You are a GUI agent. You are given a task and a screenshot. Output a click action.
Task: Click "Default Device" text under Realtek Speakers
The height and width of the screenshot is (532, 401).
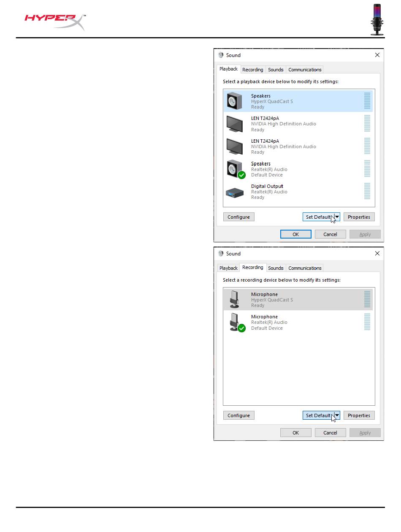tap(267, 175)
